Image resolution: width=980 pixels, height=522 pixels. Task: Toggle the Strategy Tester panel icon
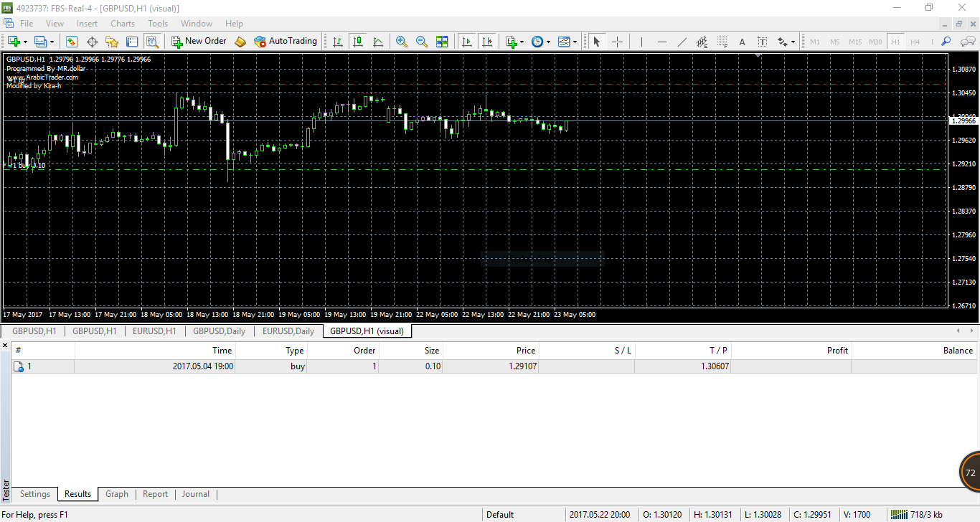coord(152,42)
